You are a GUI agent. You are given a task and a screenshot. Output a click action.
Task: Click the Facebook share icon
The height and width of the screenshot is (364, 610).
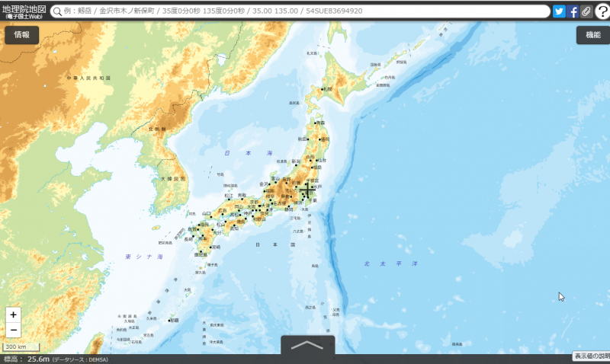pyautogui.click(x=573, y=11)
